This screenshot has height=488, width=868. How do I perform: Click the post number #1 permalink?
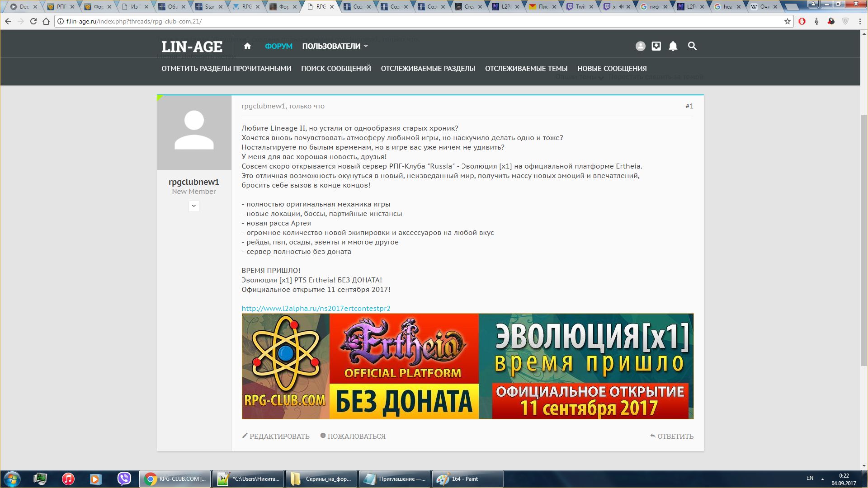pyautogui.click(x=689, y=106)
